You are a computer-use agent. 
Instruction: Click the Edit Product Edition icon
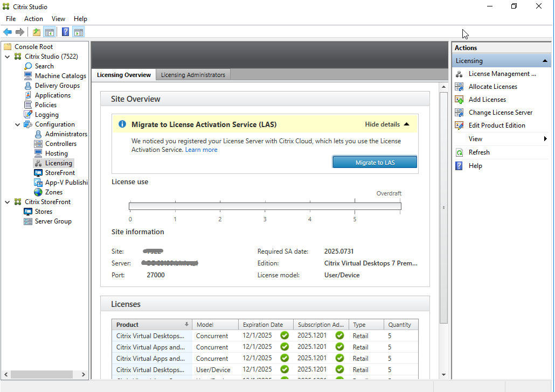pyautogui.click(x=459, y=125)
